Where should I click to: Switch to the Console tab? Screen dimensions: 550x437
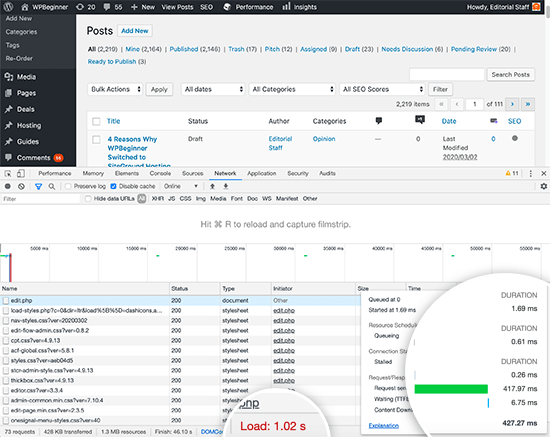click(160, 173)
